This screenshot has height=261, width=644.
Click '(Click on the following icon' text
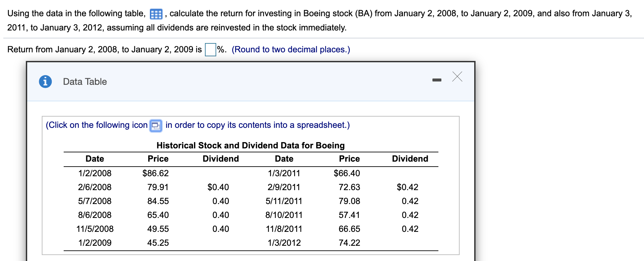coord(97,125)
